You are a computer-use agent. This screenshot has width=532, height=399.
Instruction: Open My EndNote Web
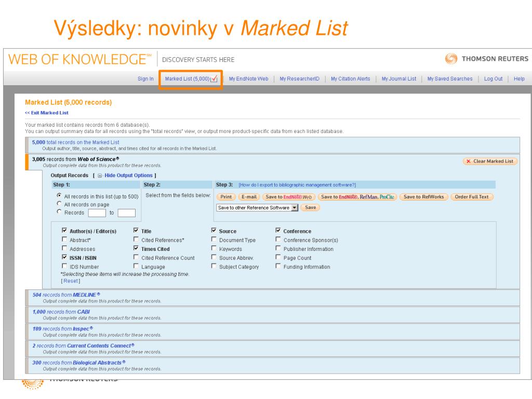(x=249, y=79)
